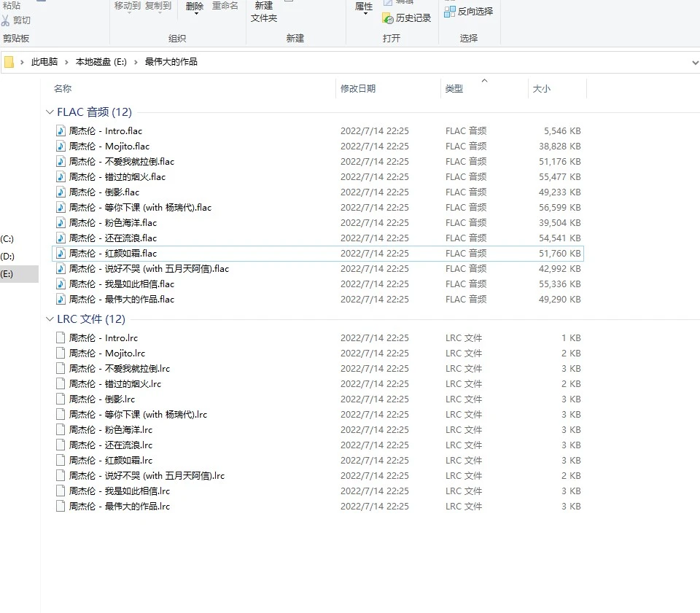This screenshot has width=700, height=613.
Task: Navigate to 本地磁盘 (E:) in the breadcrumb
Action: pyautogui.click(x=101, y=61)
